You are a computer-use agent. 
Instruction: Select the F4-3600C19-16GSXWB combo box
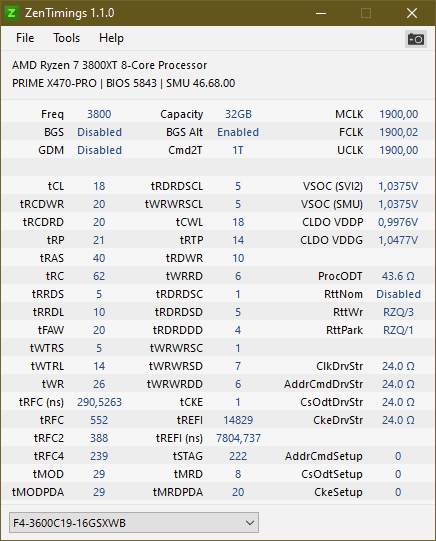tap(134, 523)
